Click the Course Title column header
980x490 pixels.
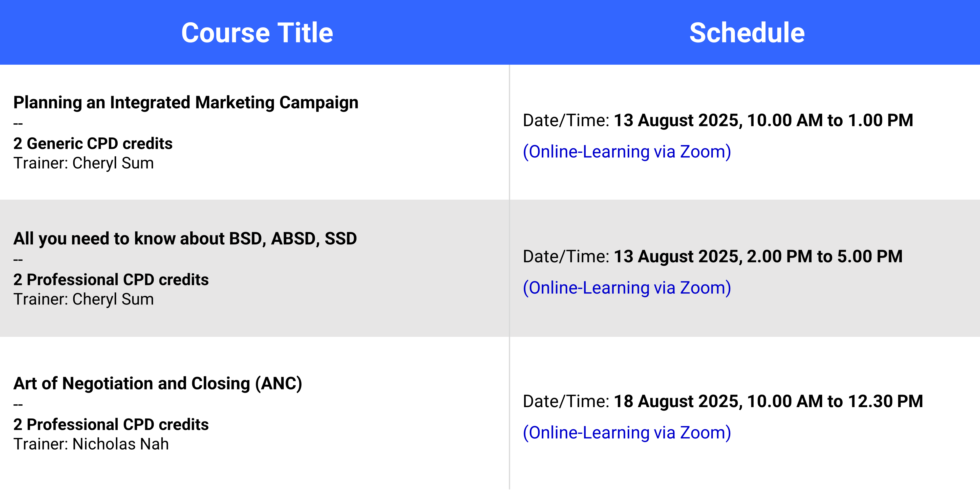(257, 33)
